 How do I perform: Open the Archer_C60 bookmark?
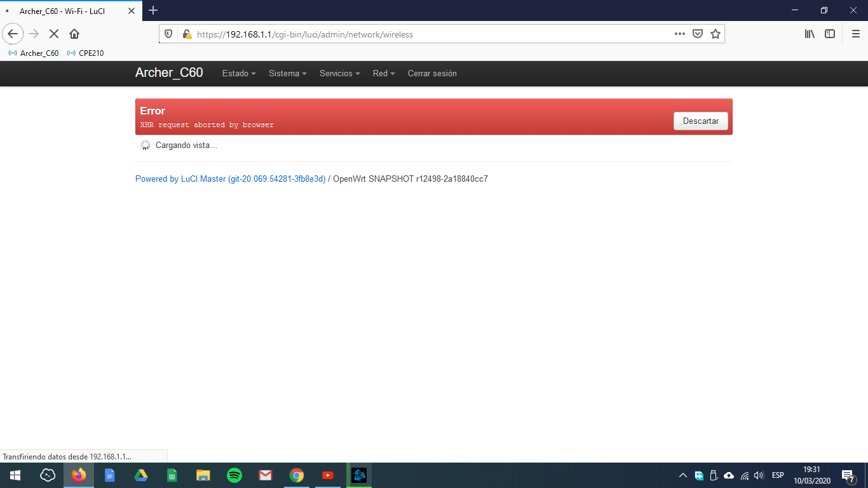point(33,53)
